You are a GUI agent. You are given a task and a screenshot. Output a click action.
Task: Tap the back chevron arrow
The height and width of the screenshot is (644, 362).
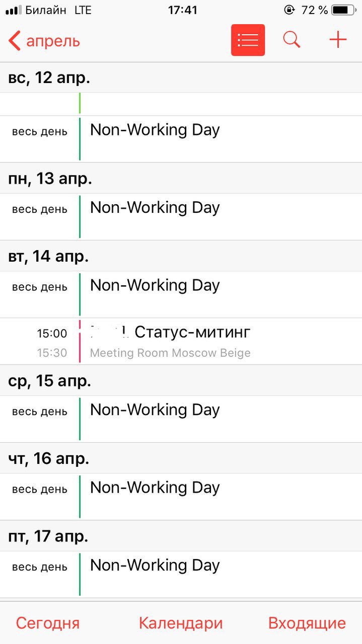(15, 40)
